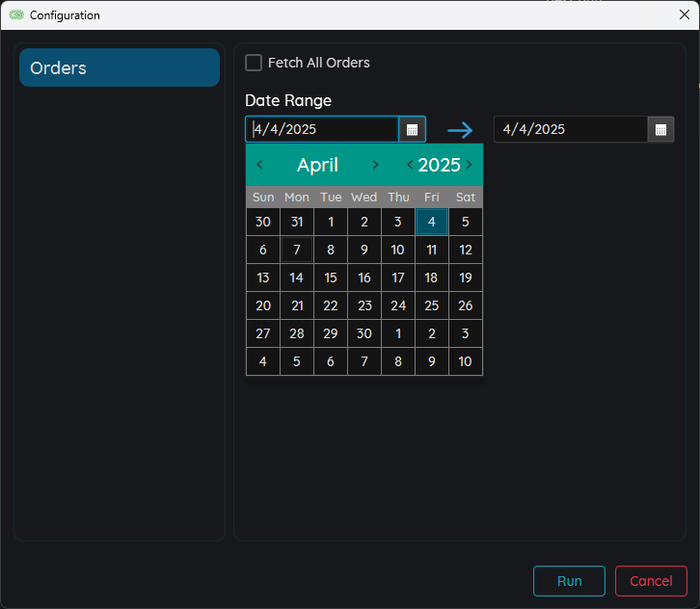700x609 pixels.
Task: Advance to next year after 2025
Action: (x=470, y=165)
